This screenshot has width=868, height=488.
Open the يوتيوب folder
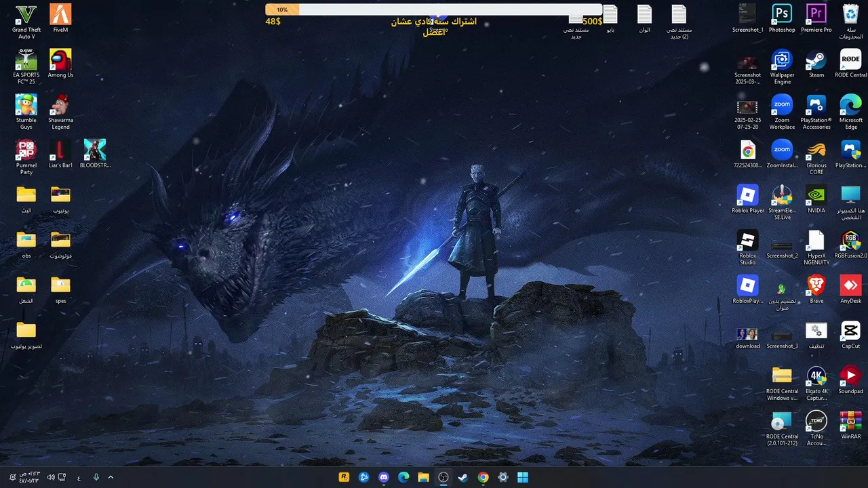[x=60, y=199]
